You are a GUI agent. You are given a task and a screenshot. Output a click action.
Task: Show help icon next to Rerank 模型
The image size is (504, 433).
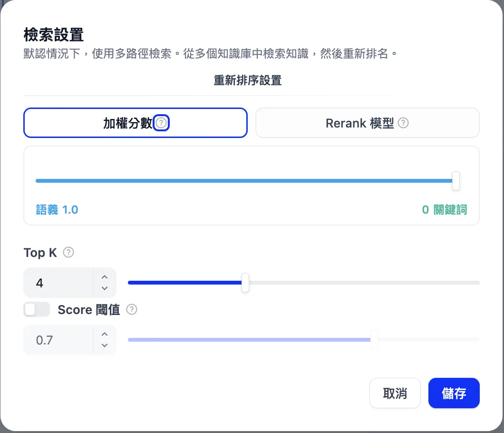coord(403,123)
